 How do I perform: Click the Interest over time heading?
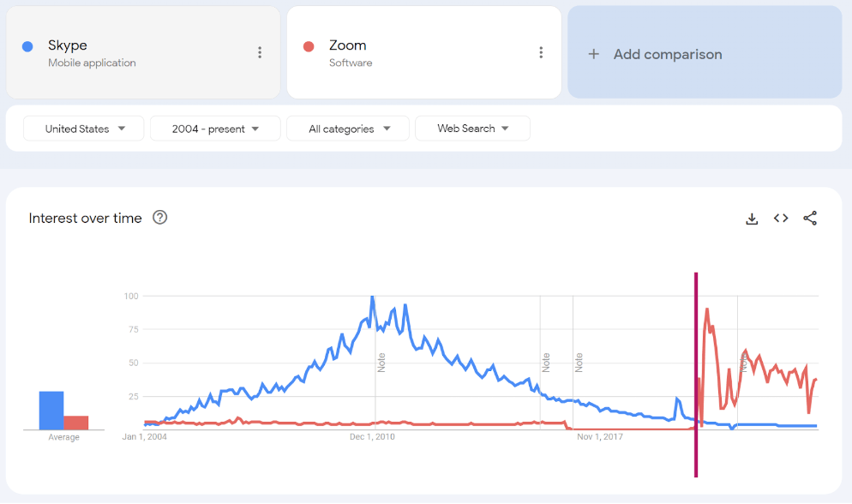tap(86, 218)
